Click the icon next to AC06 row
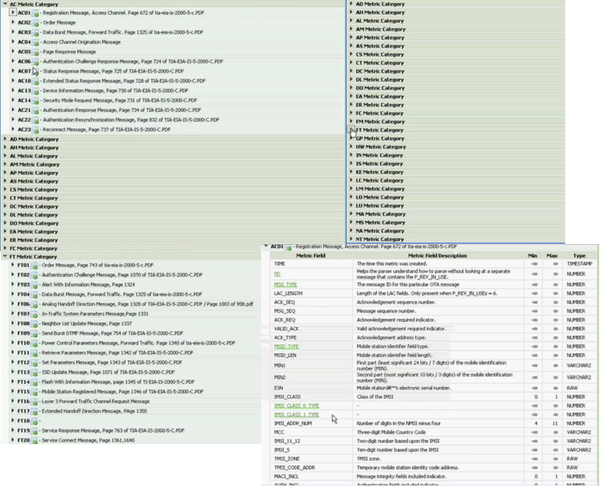600x486 pixels. (x=35, y=62)
